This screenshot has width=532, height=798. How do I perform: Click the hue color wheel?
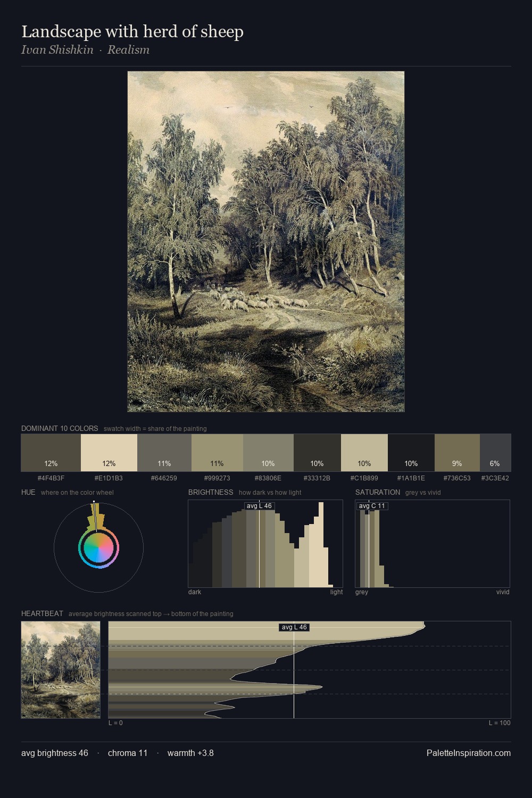98,547
